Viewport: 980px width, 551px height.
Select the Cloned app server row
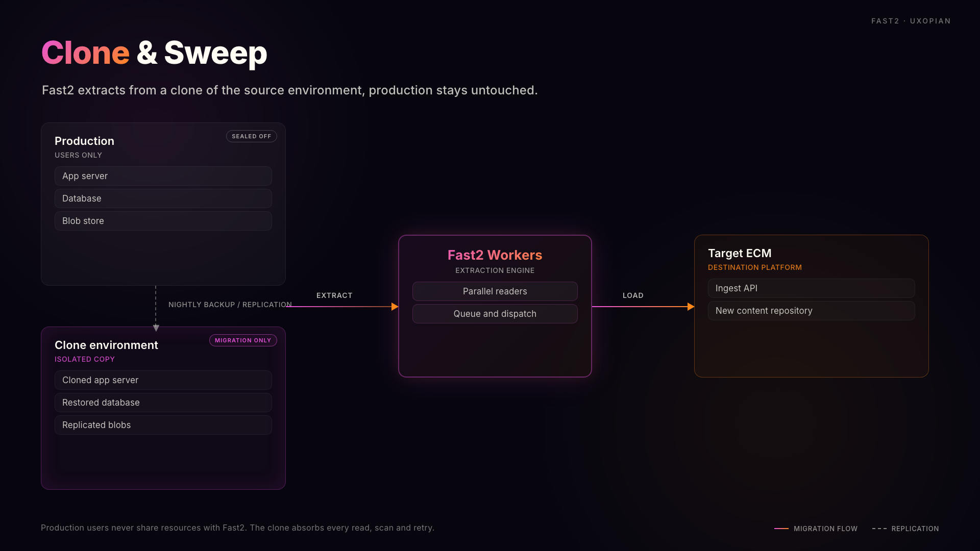tap(163, 380)
